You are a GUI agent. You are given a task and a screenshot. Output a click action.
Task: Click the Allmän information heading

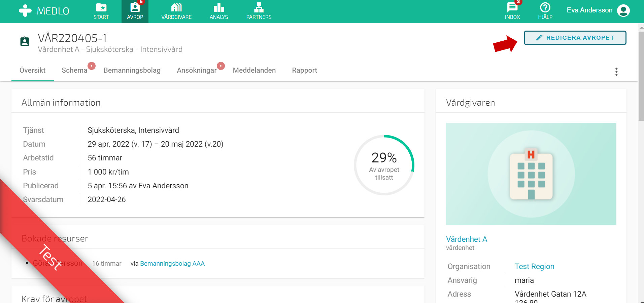[61, 103]
